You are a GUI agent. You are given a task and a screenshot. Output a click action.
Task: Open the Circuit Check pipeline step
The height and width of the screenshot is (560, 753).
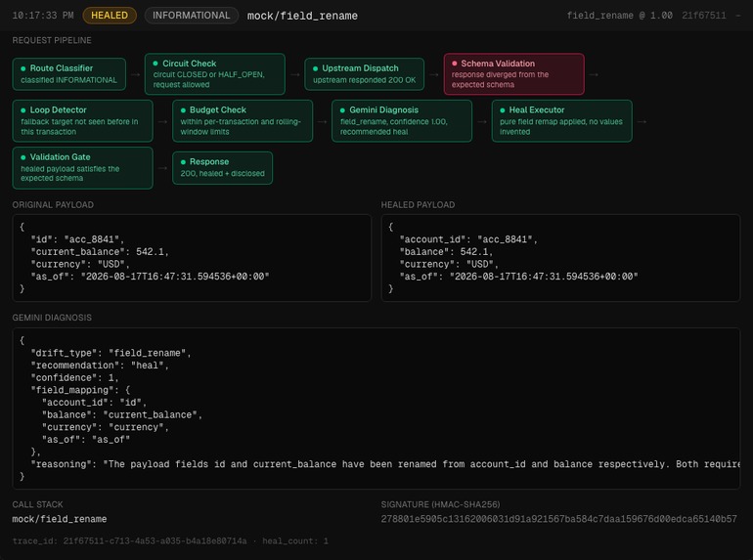215,74
